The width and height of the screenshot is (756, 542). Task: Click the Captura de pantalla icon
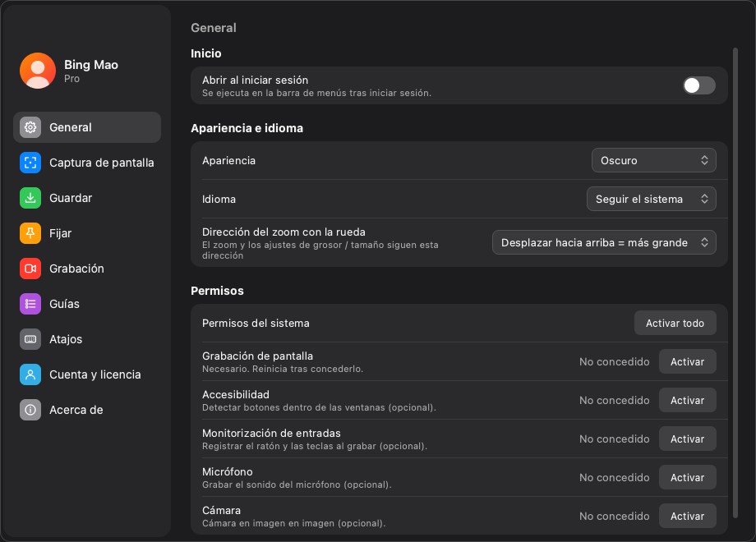coord(30,163)
